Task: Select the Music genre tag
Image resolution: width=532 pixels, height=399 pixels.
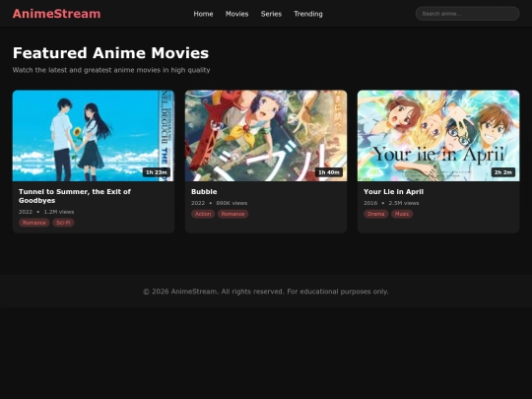Action: [x=402, y=214]
